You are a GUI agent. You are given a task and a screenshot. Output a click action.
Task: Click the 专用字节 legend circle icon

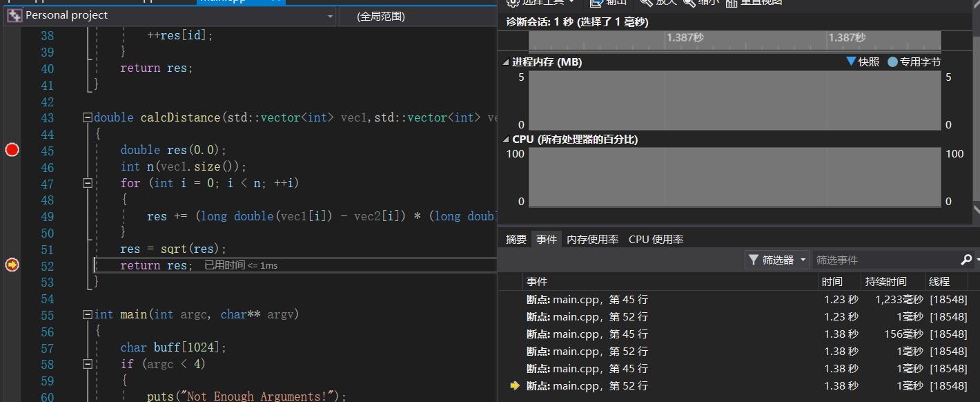click(x=892, y=61)
